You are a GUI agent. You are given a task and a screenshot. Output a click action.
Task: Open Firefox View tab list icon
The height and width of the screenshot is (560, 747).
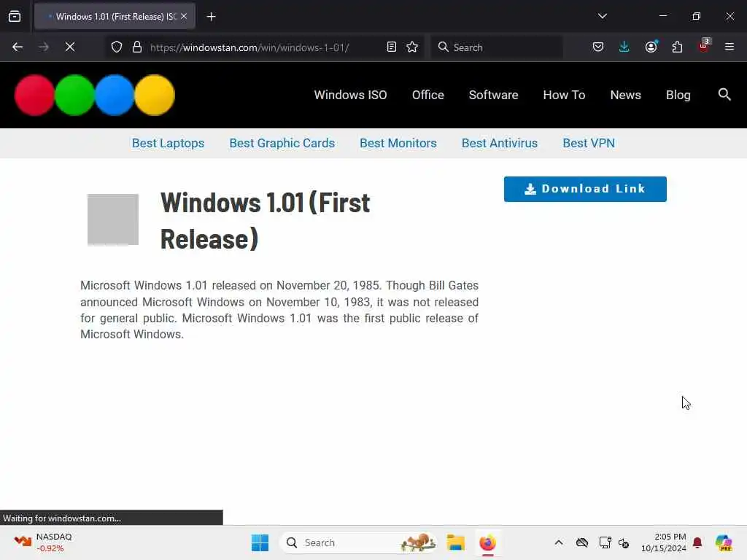pos(15,17)
